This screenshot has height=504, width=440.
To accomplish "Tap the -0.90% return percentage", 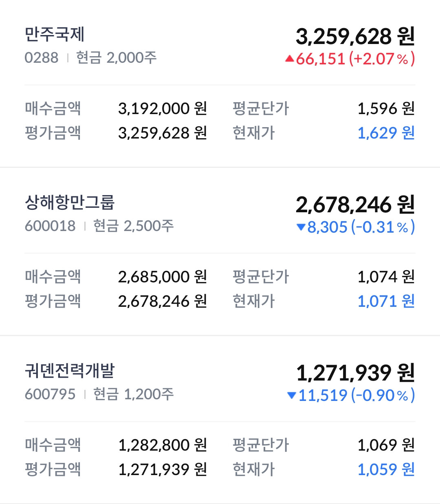I will coord(383,395).
